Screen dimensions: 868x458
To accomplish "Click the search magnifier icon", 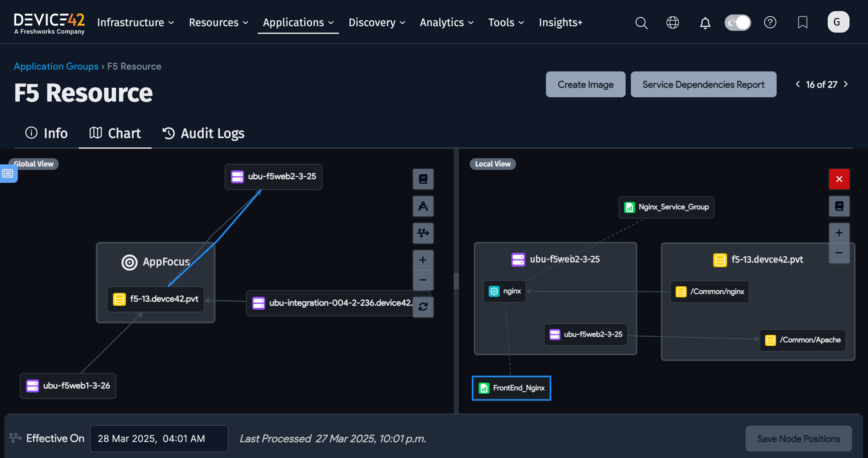I will pos(641,22).
